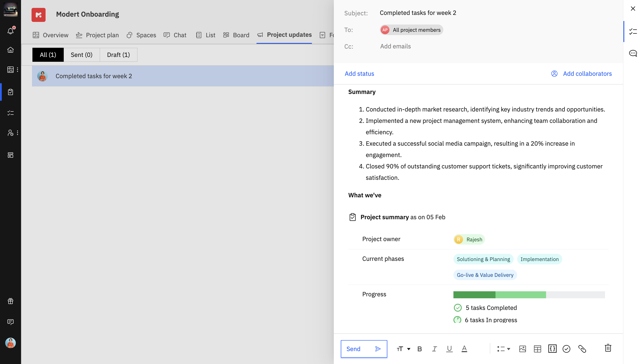
Task: Open the text color picker
Action: (x=464, y=349)
